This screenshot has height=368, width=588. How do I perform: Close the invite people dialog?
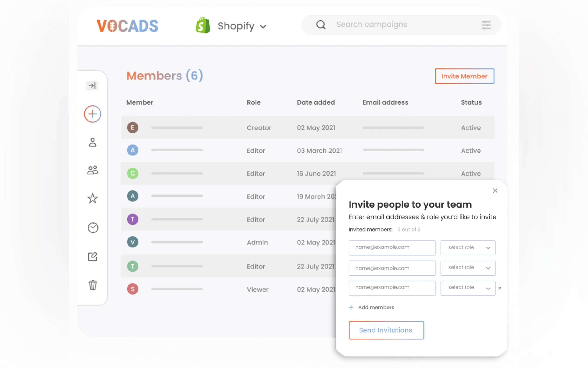click(495, 190)
